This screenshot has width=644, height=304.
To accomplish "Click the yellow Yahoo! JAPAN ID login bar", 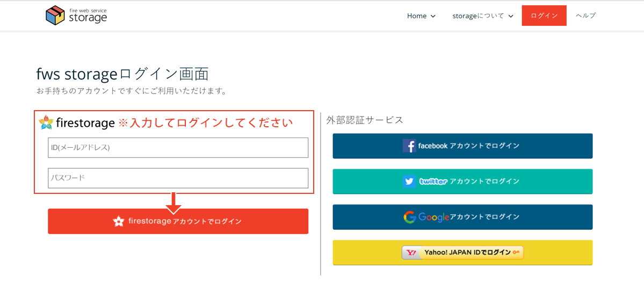I will click(x=462, y=252).
